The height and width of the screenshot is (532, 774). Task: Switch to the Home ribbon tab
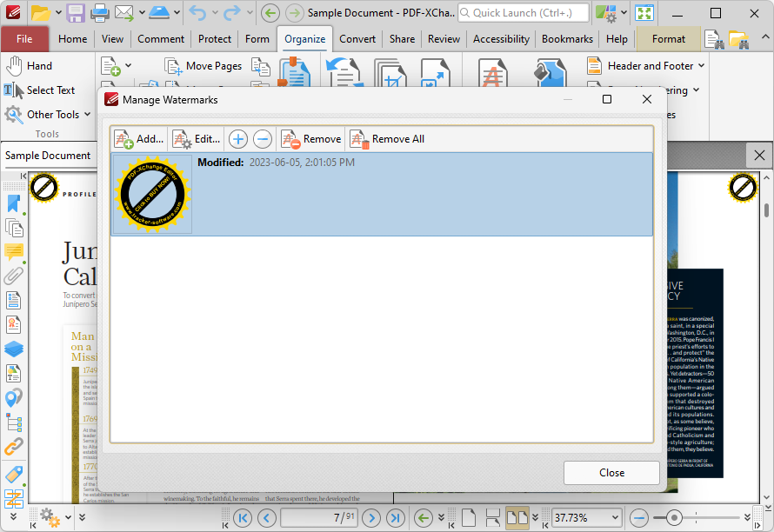[x=72, y=39]
